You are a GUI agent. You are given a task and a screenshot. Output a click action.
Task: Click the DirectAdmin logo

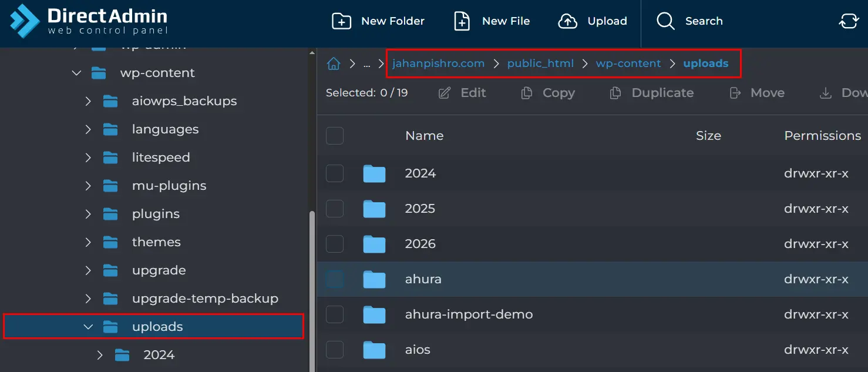click(89, 21)
